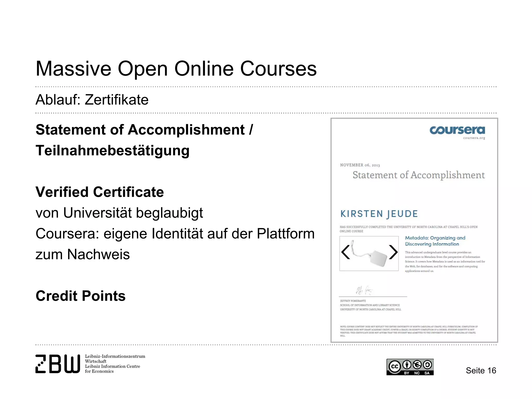The height and width of the screenshot is (399, 532).
Task: Click the text 'zum Nachweis'
Action: point(83,254)
